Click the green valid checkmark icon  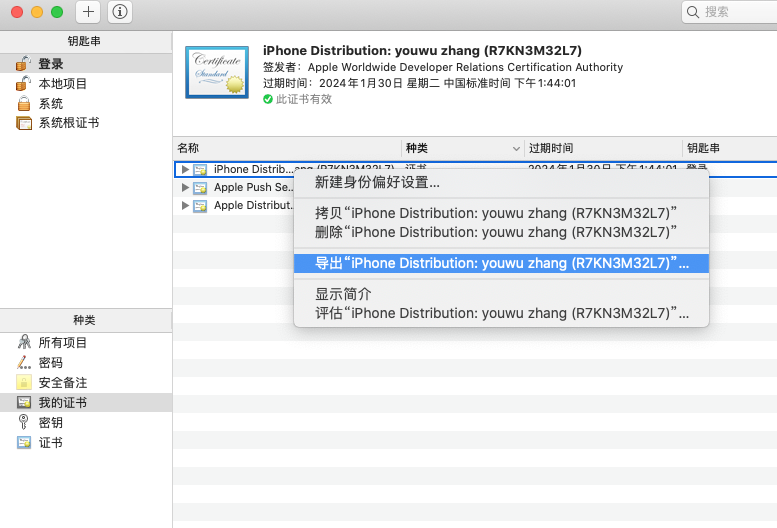[x=268, y=99]
